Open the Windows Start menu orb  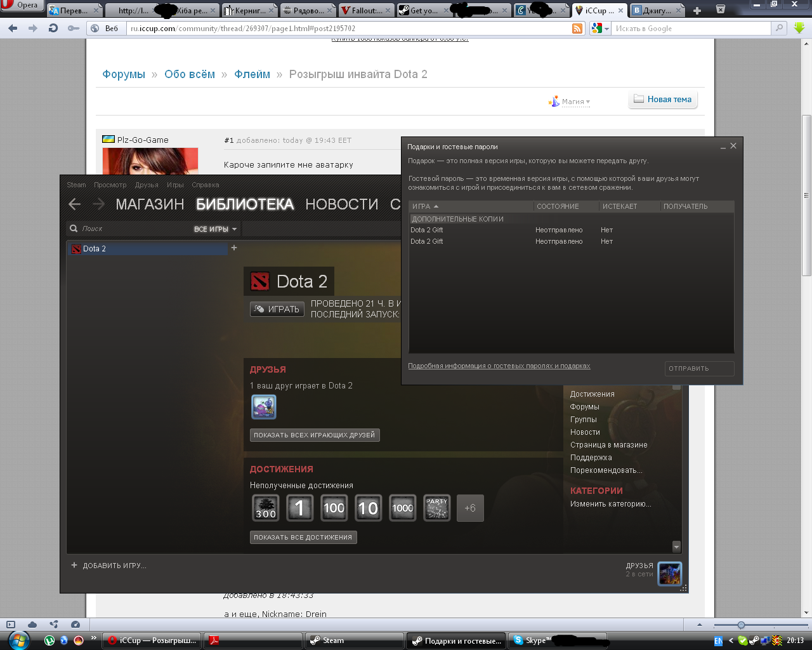click(19, 640)
